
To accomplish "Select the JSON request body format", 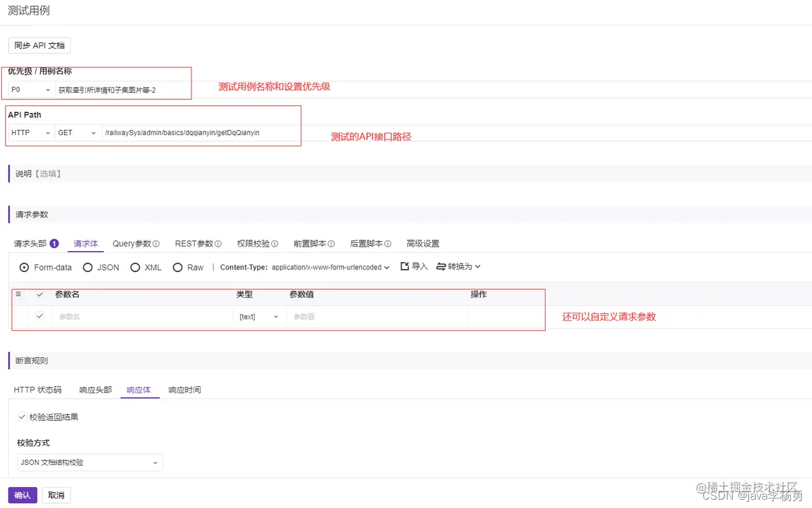I will (88, 267).
